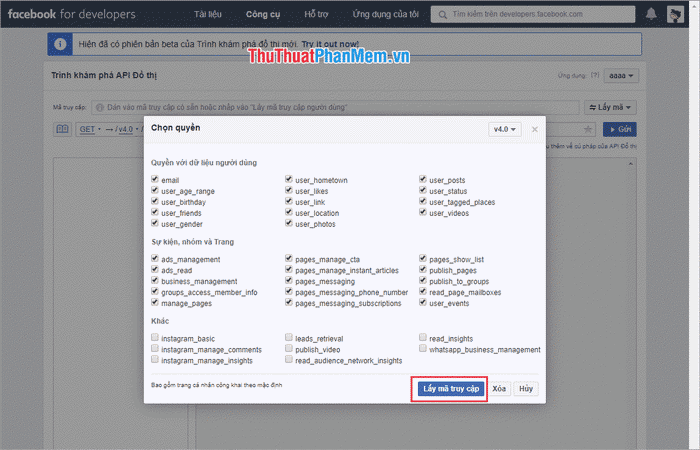Toggle business_management checkbox
700x450 pixels.
(x=155, y=280)
